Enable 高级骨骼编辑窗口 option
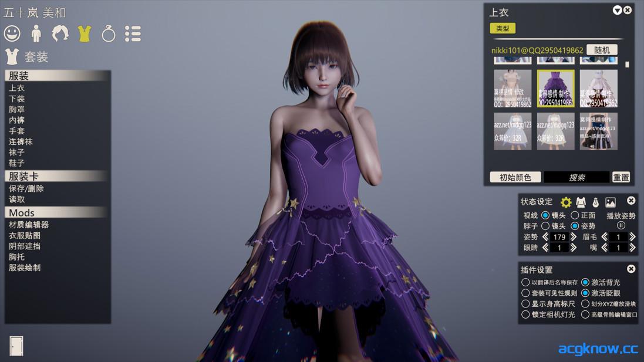Screen dimensions: 644x362 click(585, 314)
